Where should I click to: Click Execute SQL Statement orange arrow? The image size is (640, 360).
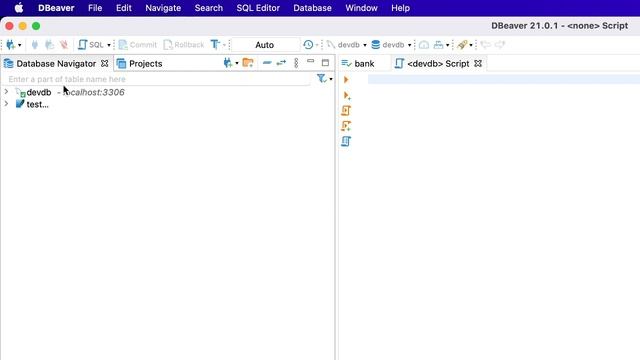[346, 80]
